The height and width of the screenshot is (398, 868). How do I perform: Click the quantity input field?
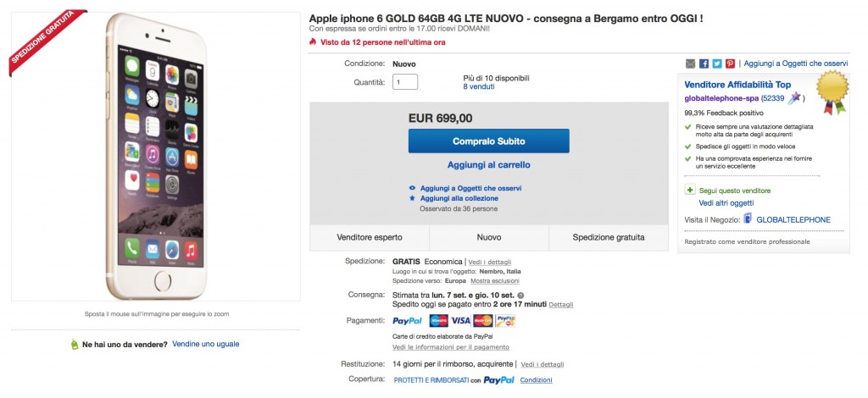(x=405, y=82)
